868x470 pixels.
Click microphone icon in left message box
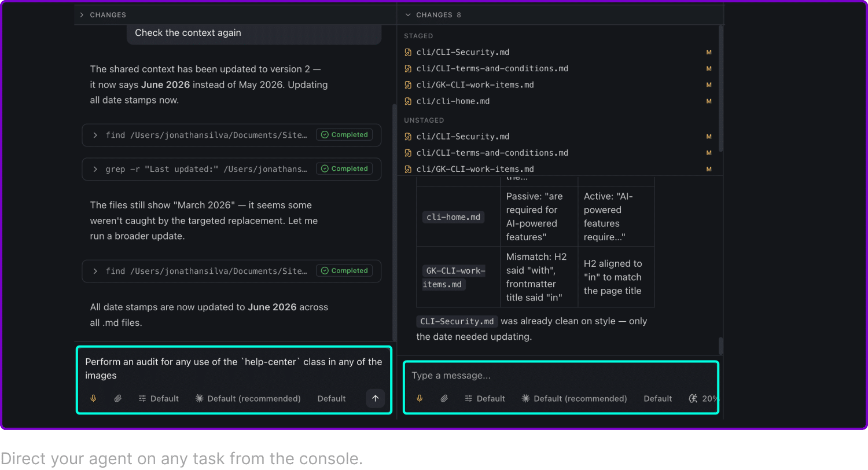click(x=93, y=398)
